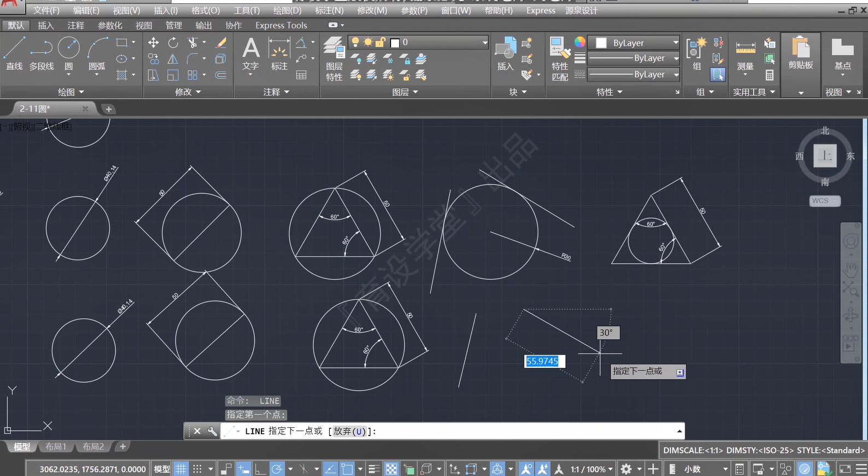Open the 1:1 / 100% annotation scale dropdown
The height and width of the screenshot is (476, 868).
click(x=592, y=469)
